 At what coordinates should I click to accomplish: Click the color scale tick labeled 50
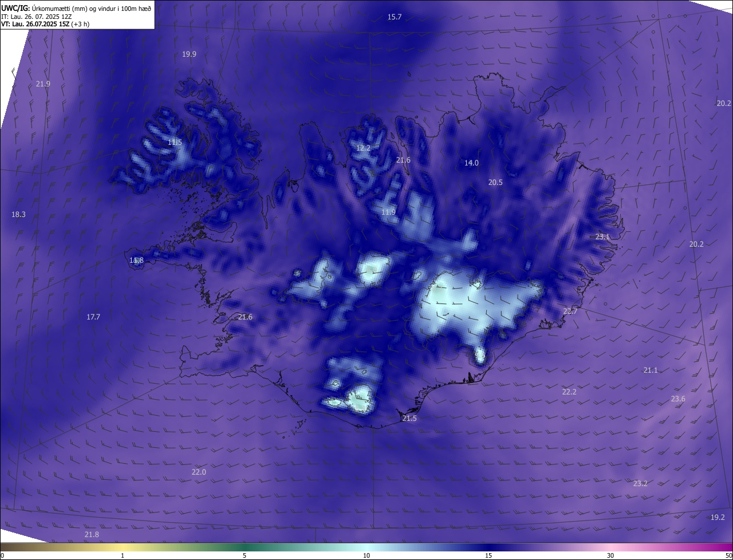point(728,555)
